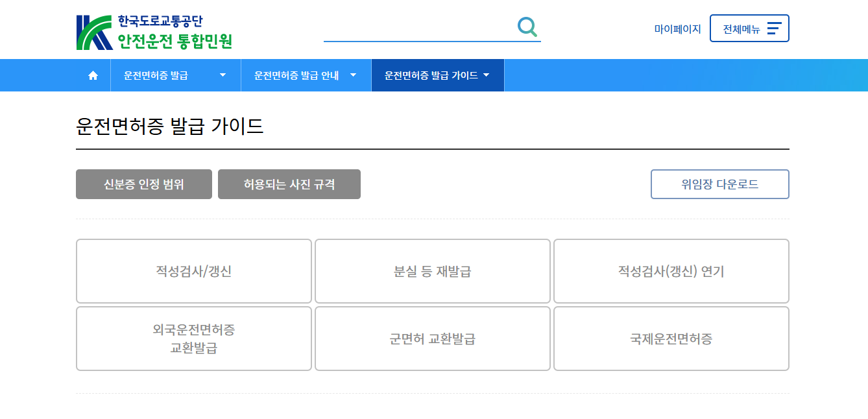Open the 적성검사/갱신 guide card
This screenshot has height=419, width=868.
point(193,271)
